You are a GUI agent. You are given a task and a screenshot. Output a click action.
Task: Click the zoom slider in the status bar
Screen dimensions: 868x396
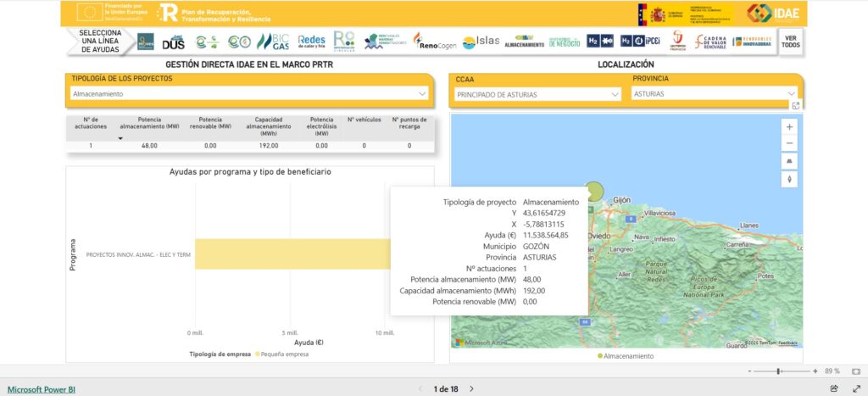pos(778,371)
